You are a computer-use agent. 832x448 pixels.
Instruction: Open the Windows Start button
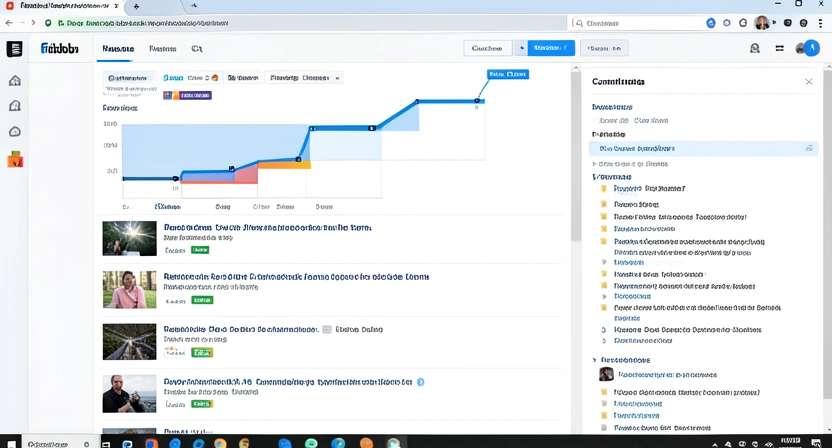pyautogui.click(x=11, y=443)
